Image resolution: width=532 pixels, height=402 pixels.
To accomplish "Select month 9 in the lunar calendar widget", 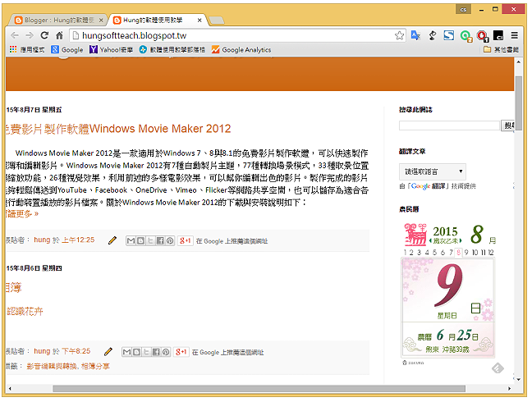I will point(466,252).
